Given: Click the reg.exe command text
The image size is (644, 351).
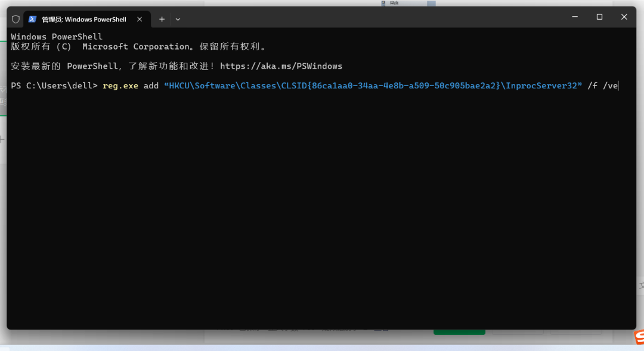Looking at the screenshot, I should [120, 86].
